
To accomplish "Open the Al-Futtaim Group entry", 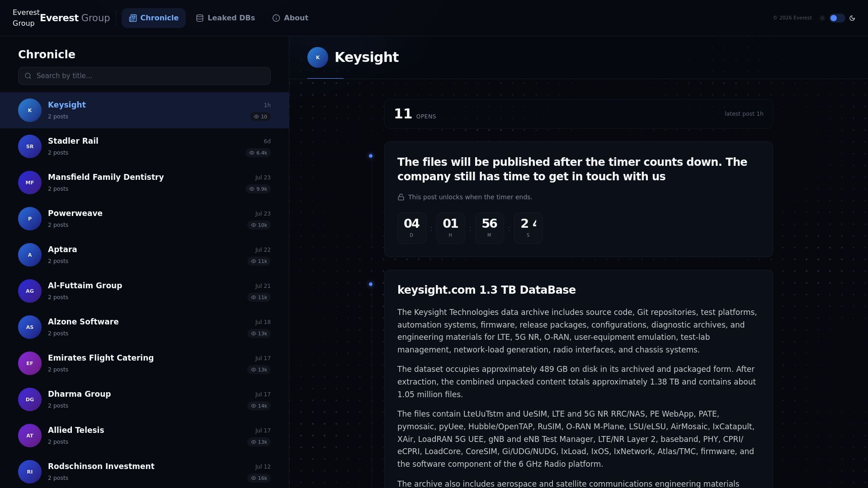I will pyautogui.click(x=144, y=291).
